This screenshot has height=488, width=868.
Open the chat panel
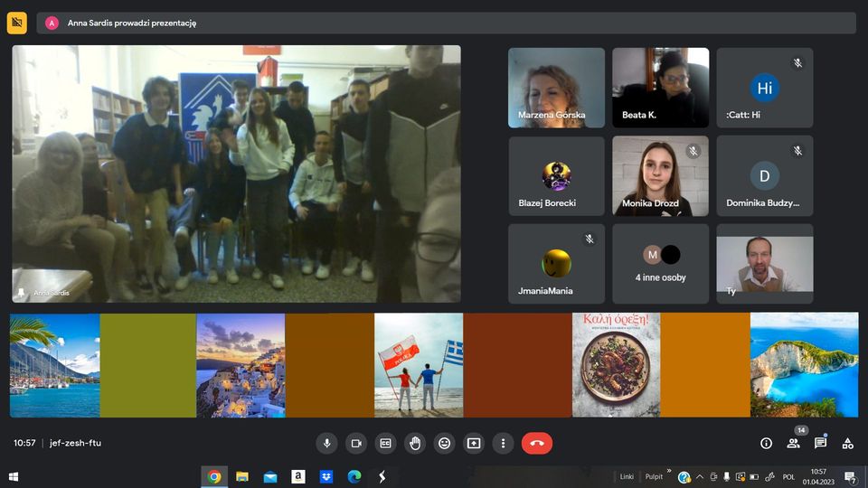click(x=820, y=443)
